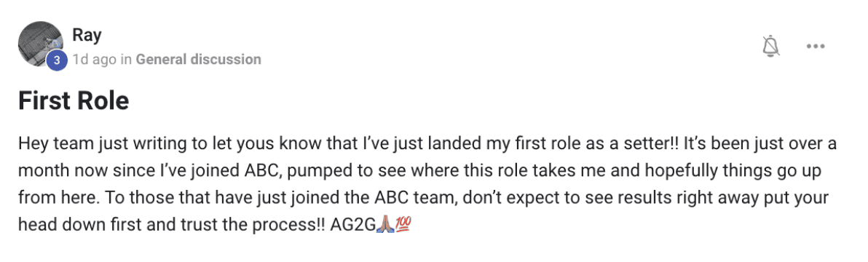Open the author name Ray
Screen dimensions: 868x262
point(87,36)
